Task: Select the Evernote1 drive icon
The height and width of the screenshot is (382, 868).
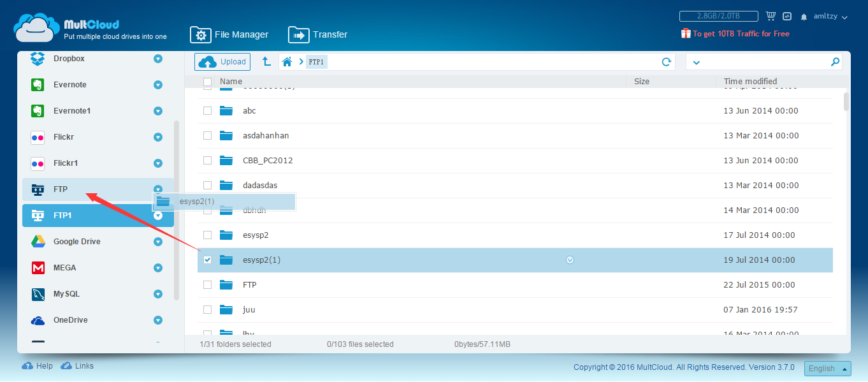Action: click(38, 111)
